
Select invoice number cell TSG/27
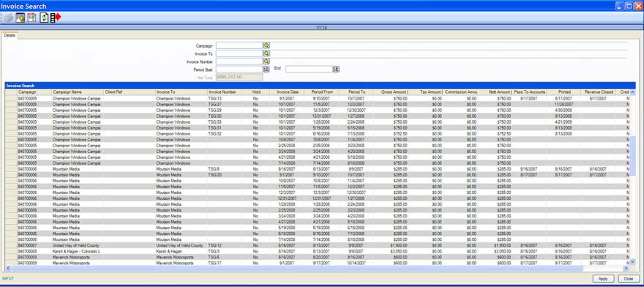pyautogui.click(x=224, y=105)
